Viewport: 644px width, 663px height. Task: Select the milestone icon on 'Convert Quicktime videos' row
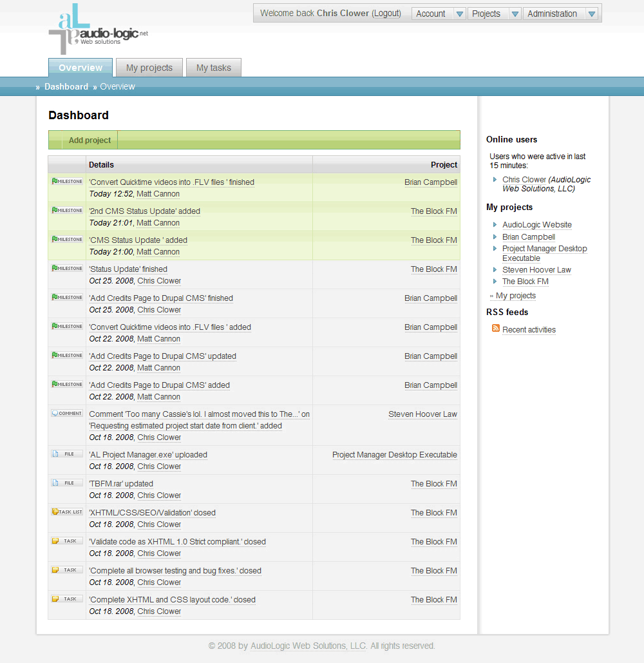click(x=66, y=182)
